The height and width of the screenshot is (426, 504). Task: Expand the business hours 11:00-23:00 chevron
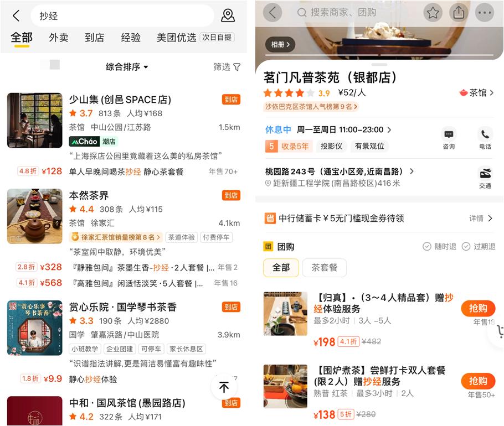pyautogui.click(x=389, y=129)
